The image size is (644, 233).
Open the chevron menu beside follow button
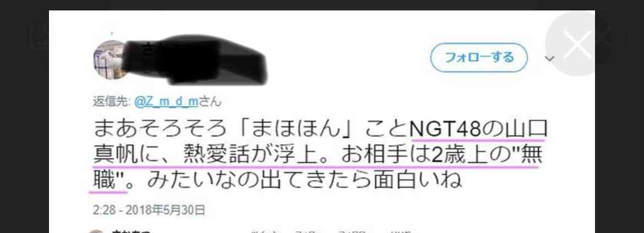click(x=550, y=59)
